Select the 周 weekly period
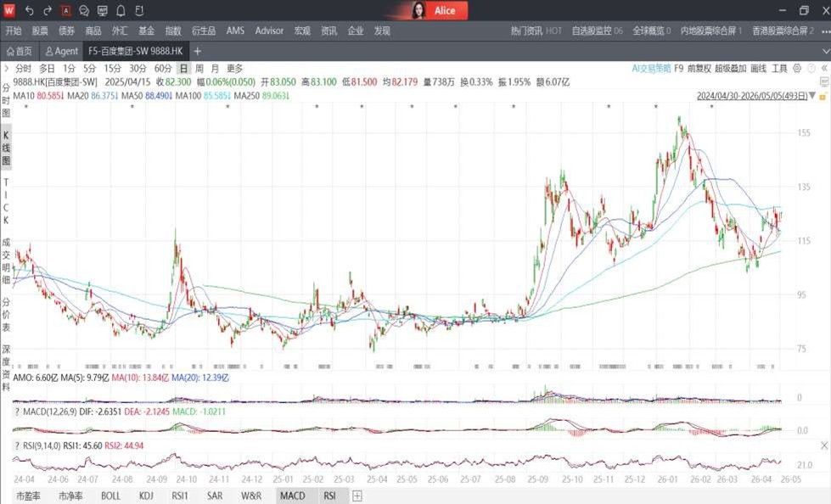This screenshot has height=504, width=831. (199, 69)
